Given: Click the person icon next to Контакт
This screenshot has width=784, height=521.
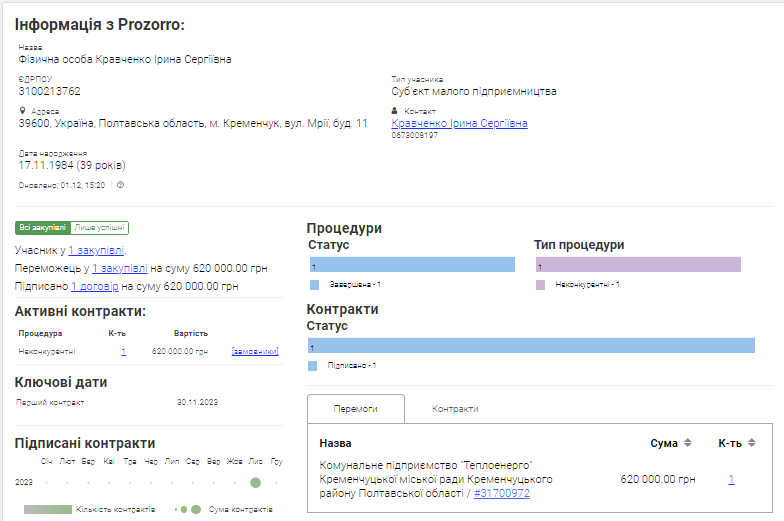Looking at the screenshot, I should coord(395,111).
